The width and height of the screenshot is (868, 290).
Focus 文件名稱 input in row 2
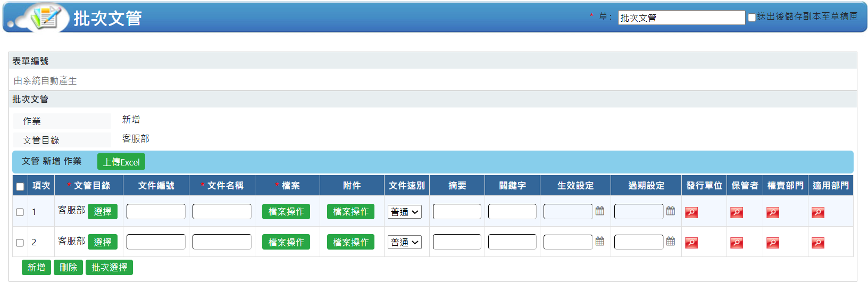[222, 242]
